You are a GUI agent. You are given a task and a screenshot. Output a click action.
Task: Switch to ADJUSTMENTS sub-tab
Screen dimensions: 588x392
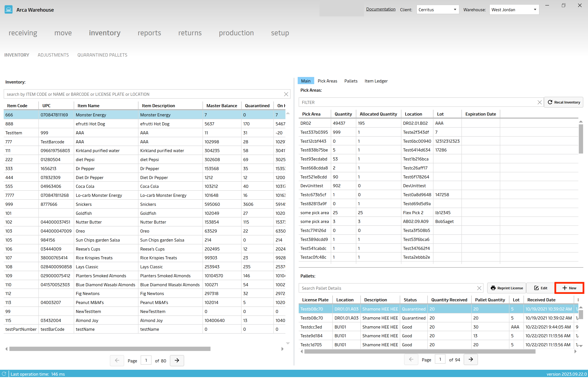click(x=53, y=55)
